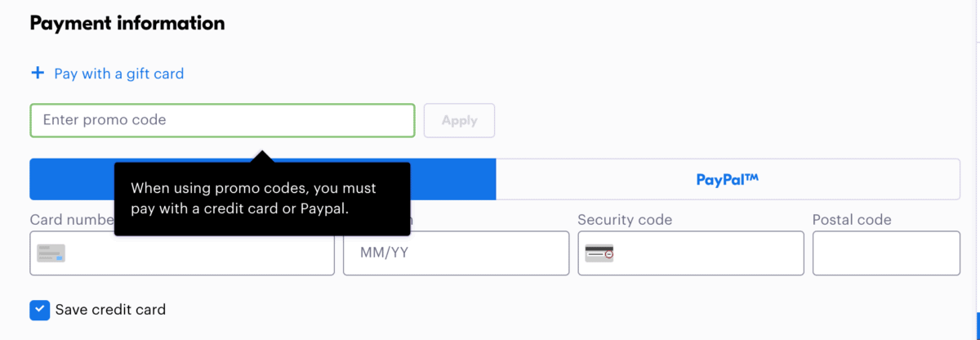Image resolution: width=980 pixels, height=340 pixels.
Task: Select the MM/YY expiration date field
Action: 456,253
